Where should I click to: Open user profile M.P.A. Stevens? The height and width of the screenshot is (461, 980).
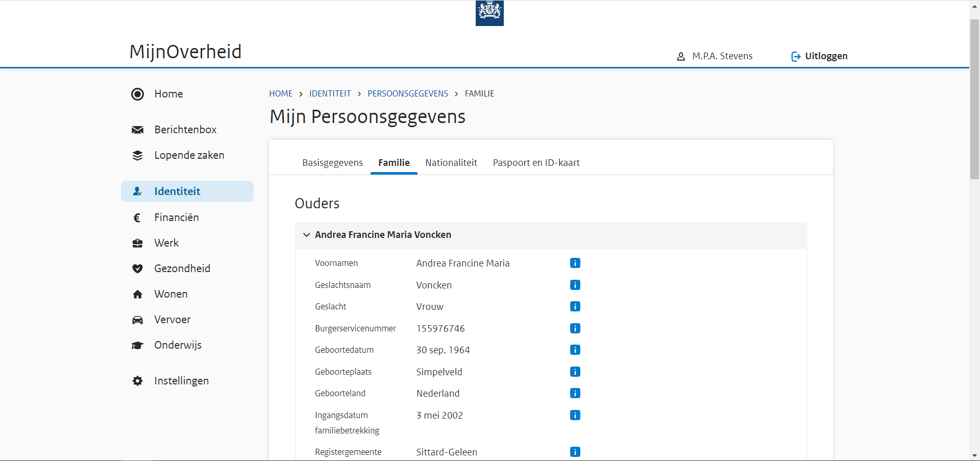click(715, 56)
